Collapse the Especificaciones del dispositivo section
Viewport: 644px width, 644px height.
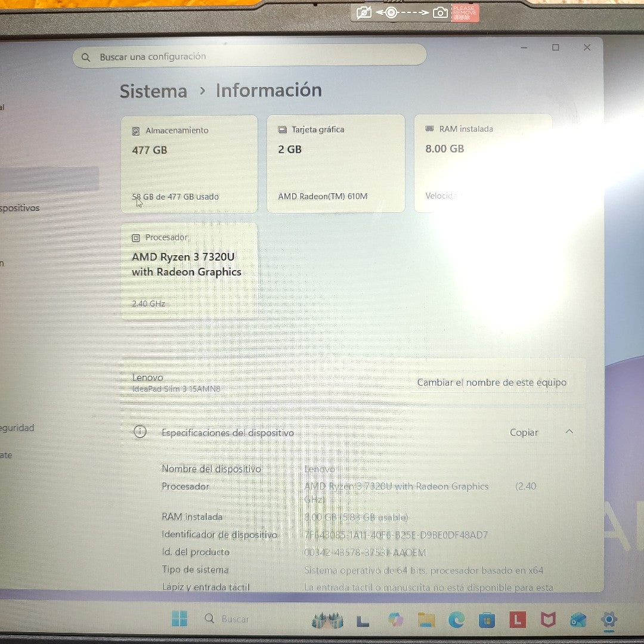(569, 431)
